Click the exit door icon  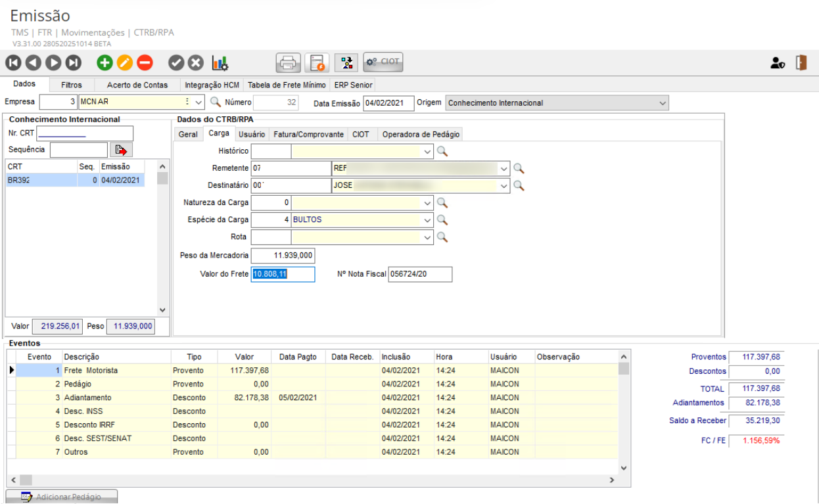click(801, 63)
